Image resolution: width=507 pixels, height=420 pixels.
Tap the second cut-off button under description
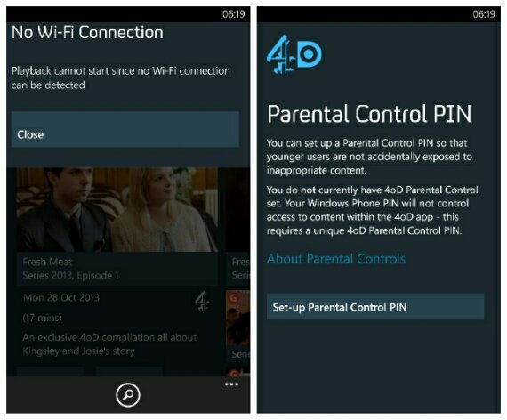pos(129,371)
